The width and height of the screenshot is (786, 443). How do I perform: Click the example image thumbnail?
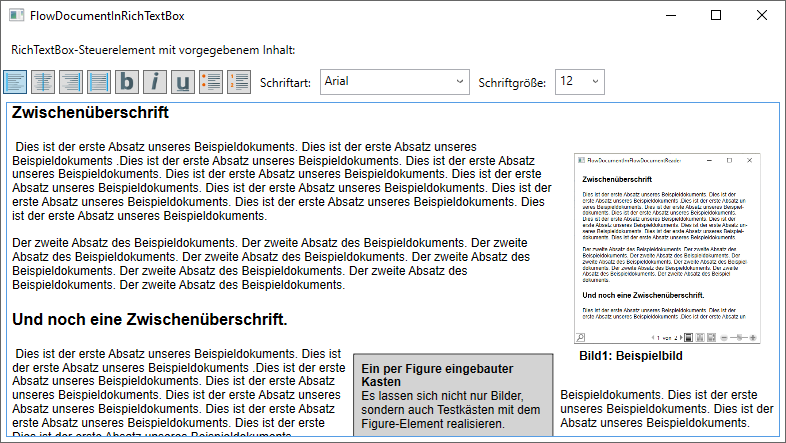pyautogui.click(x=667, y=249)
